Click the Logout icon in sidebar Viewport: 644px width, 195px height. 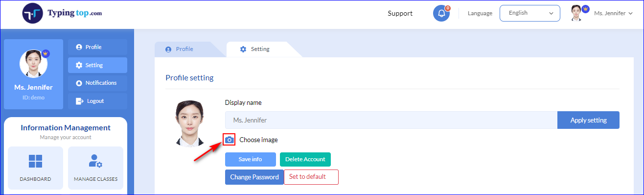tap(79, 101)
